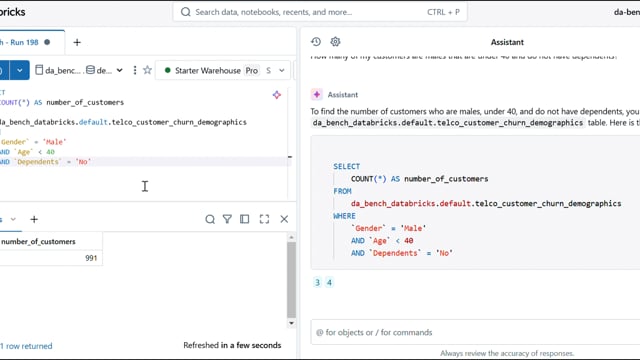Click the AI sparkle icon in the query editor

(277, 95)
